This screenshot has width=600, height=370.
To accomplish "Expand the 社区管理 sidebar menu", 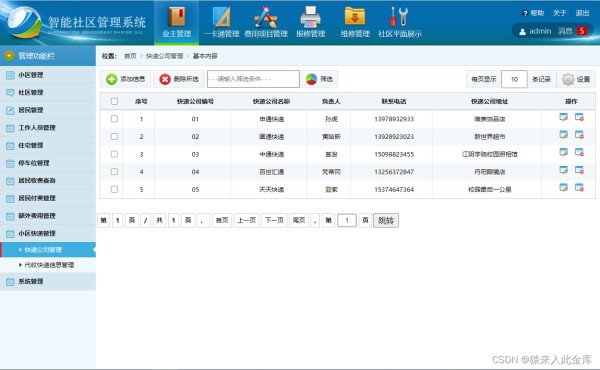I will click(x=48, y=93).
